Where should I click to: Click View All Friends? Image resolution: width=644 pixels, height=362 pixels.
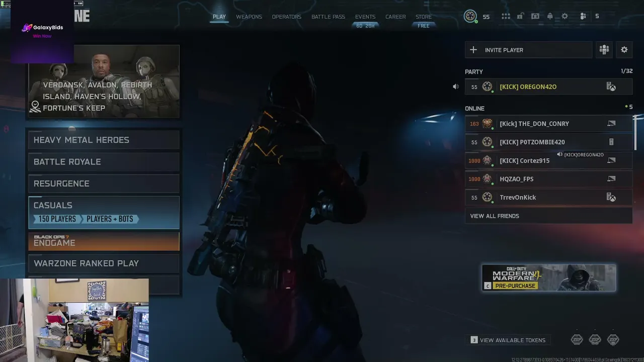tap(548, 216)
